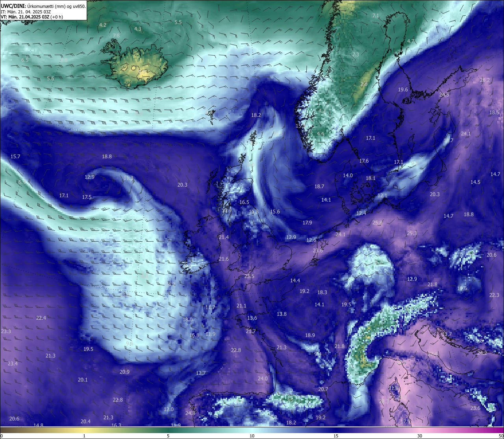Screen dimensions: 504x439
Task: Click the 7.1 value over northern Scandinavia
Action: pos(376,16)
